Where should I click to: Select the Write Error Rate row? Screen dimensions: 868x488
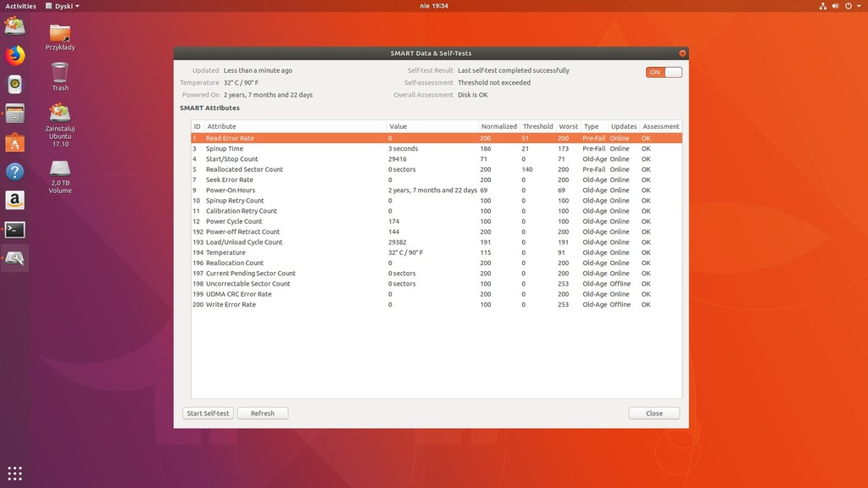[x=437, y=305]
